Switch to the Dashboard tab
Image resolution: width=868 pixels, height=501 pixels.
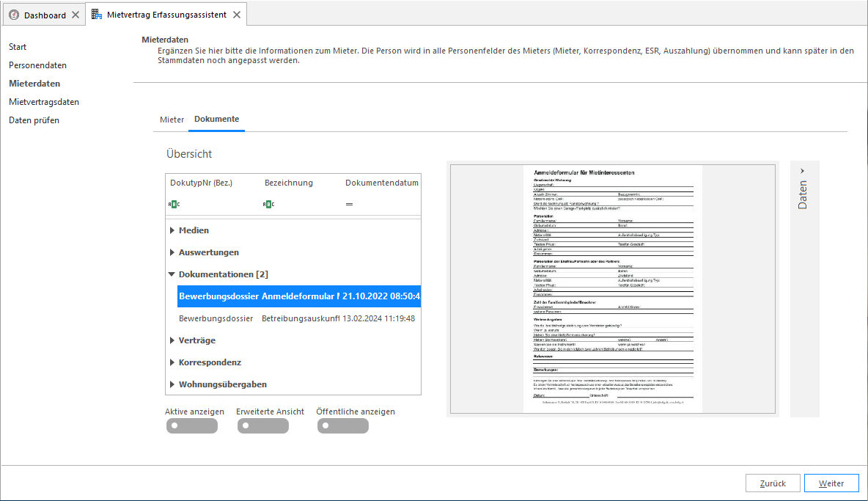coord(45,15)
